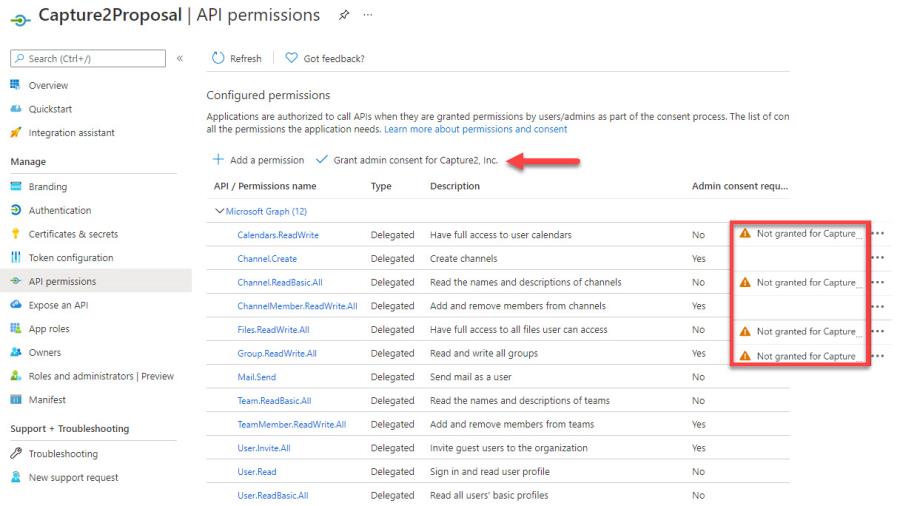The height and width of the screenshot is (506, 900).
Task: Click the Branding icon
Action: [15, 186]
